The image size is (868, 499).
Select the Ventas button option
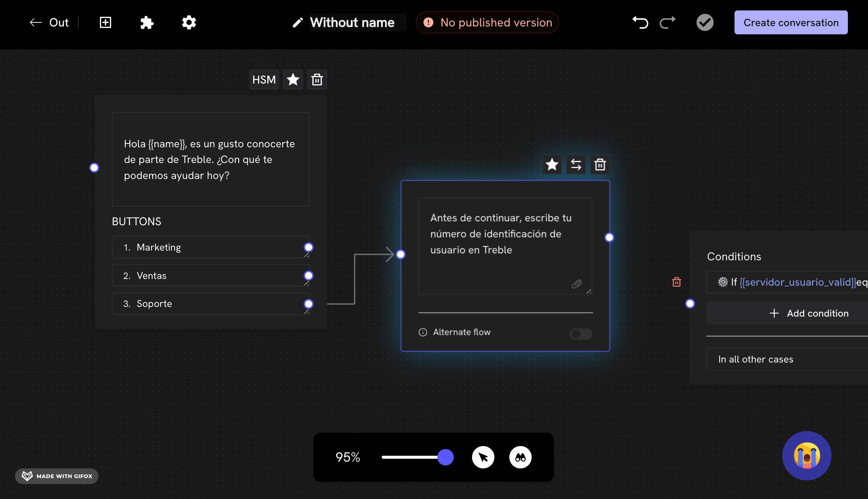point(211,276)
